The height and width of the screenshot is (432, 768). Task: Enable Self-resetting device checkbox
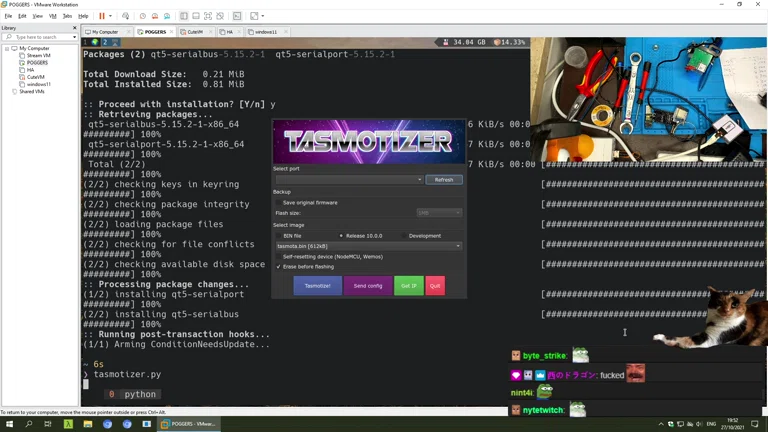click(279, 257)
